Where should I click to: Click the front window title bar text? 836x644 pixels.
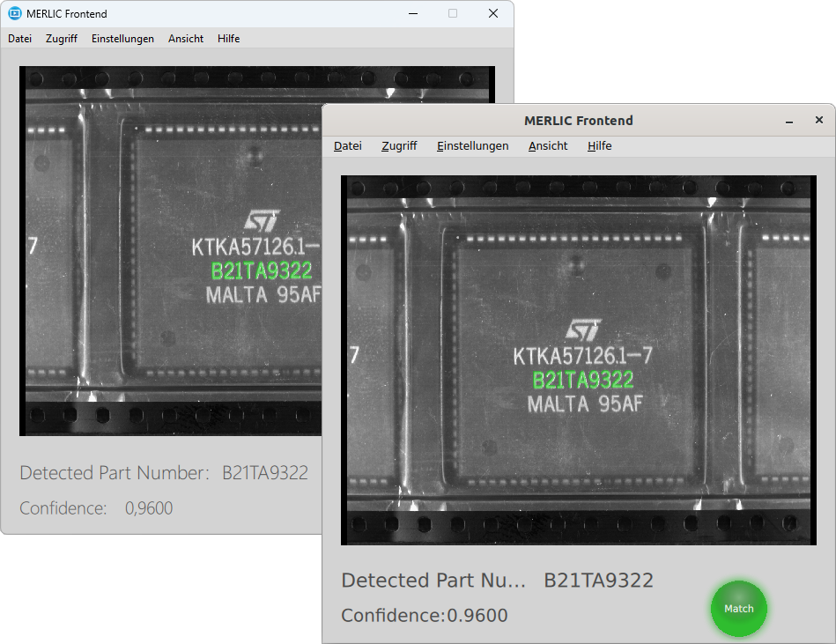pos(578,121)
